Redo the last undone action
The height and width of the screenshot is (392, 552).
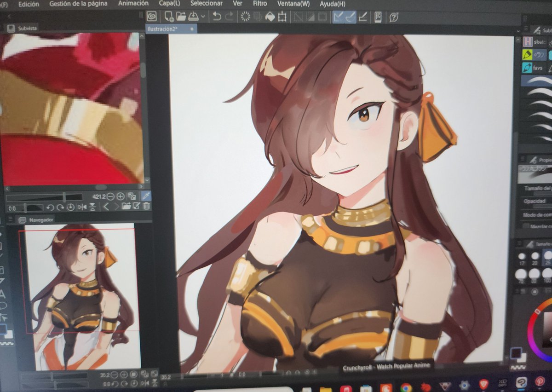229,17
